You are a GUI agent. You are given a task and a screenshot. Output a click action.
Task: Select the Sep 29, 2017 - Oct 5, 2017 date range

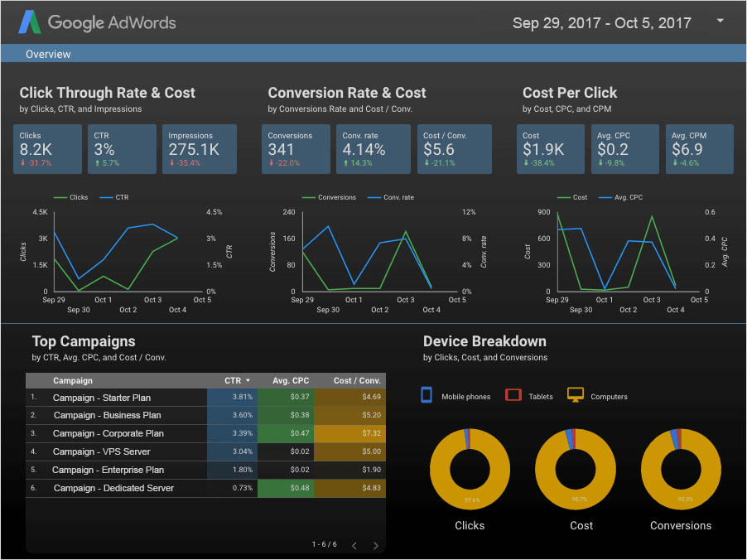[602, 23]
